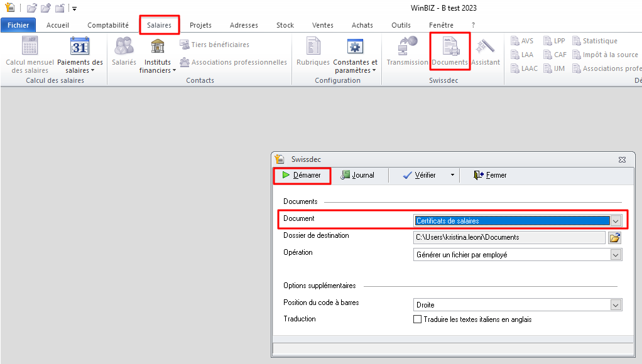Open Position du code à barres dropdown
Image resolution: width=642 pixels, height=364 pixels.
pyautogui.click(x=616, y=305)
